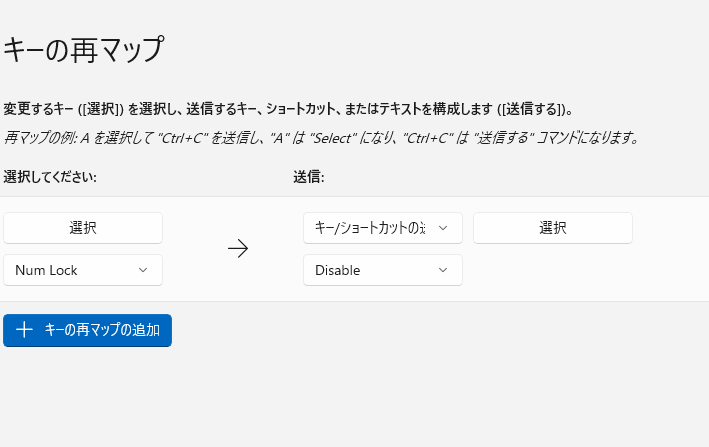Open the Num Lock key dropdown
The width and height of the screenshot is (709, 447).
click(x=82, y=270)
